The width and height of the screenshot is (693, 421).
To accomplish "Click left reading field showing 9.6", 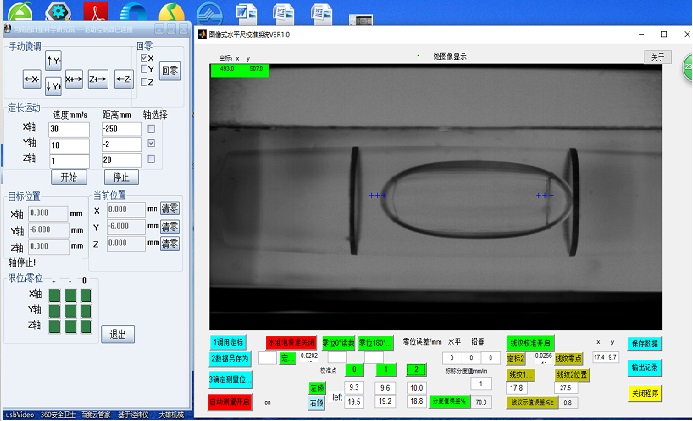I will point(385,388).
